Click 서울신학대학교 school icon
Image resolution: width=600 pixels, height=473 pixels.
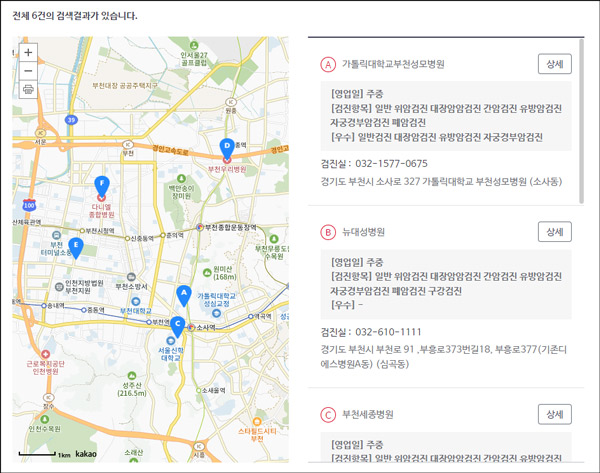tap(171, 341)
